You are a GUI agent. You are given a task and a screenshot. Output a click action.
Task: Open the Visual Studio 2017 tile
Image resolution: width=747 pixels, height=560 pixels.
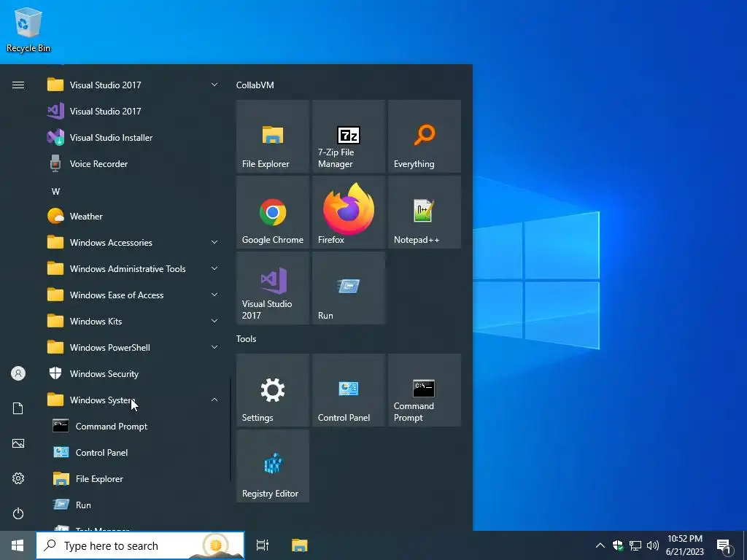[x=273, y=288]
